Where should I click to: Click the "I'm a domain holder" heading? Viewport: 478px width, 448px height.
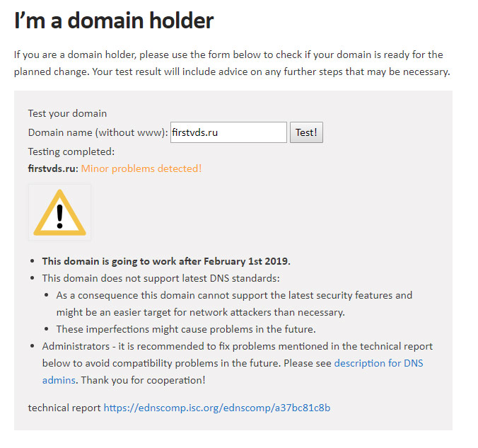click(114, 21)
